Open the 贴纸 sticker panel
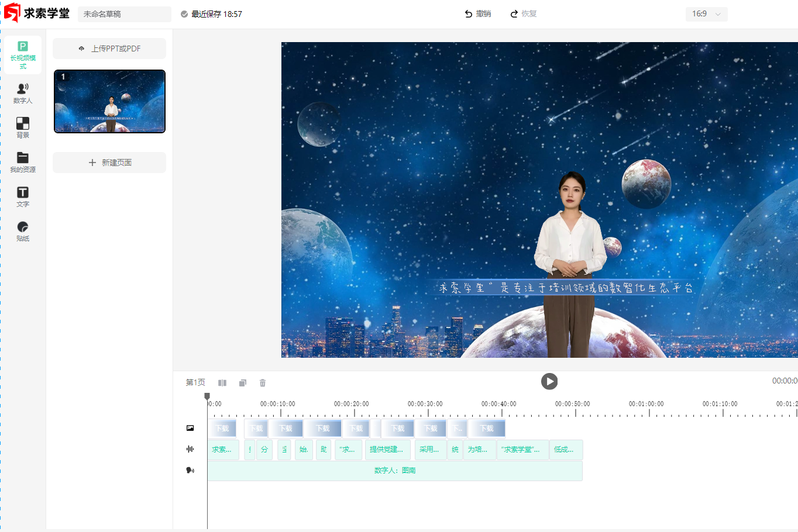 pyautogui.click(x=23, y=231)
